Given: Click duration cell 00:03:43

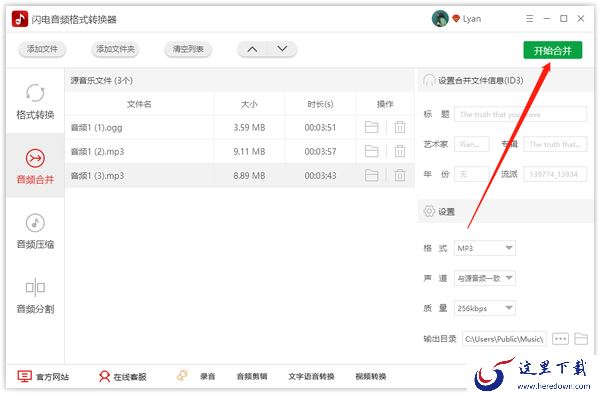Looking at the screenshot, I should pyautogui.click(x=320, y=176).
